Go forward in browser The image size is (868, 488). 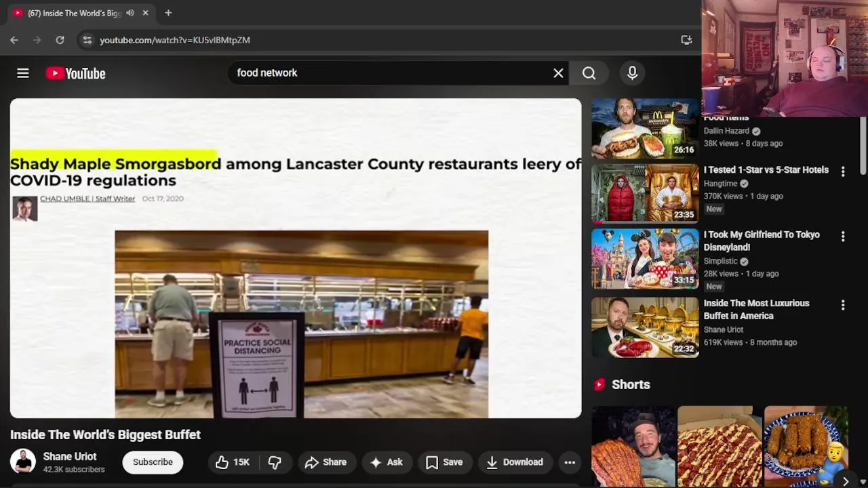[x=37, y=40]
